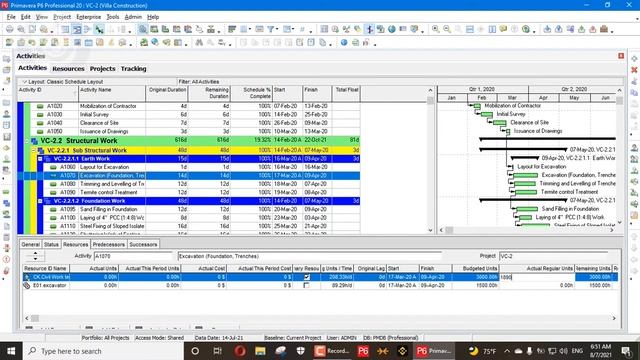Open the File menu
The height and width of the screenshot is (360, 640).
point(11,17)
